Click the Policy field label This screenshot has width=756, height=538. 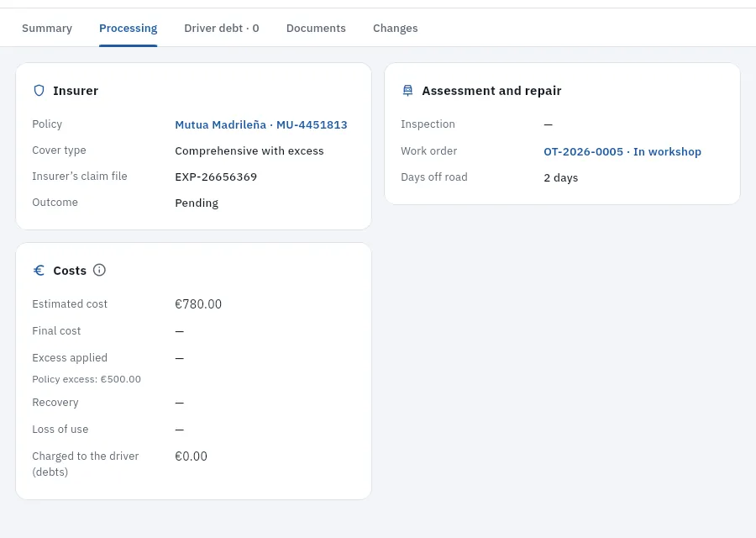pos(47,124)
